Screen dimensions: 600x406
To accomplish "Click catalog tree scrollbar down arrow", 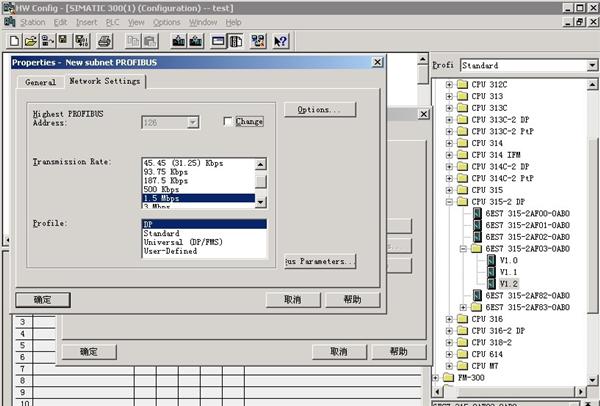I will (592, 380).
